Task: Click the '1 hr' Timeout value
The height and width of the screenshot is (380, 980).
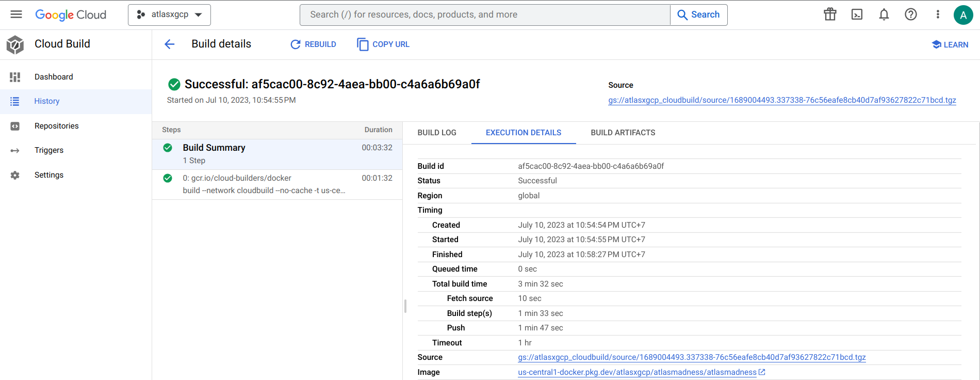Action: tap(525, 343)
